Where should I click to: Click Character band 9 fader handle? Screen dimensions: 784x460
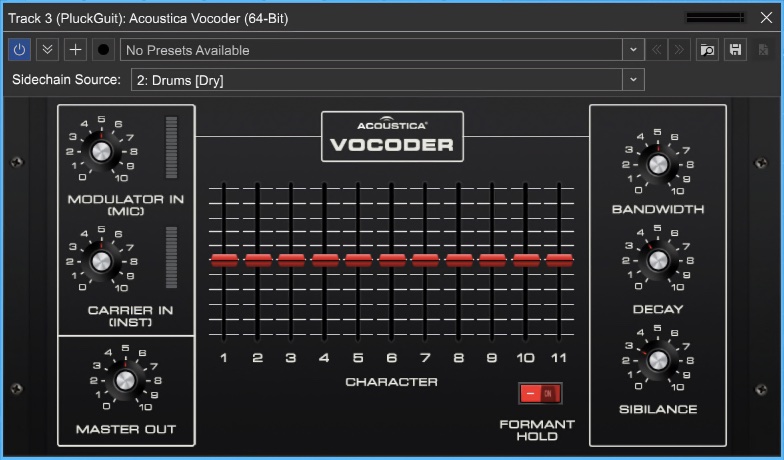[x=492, y=260]
